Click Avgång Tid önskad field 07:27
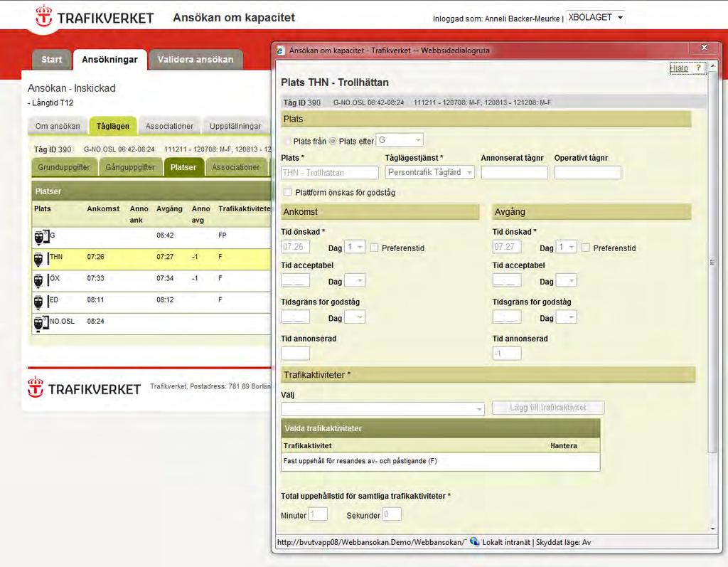Image resolution: width=728 pixels, height=567 pixels. pos(506,247)
